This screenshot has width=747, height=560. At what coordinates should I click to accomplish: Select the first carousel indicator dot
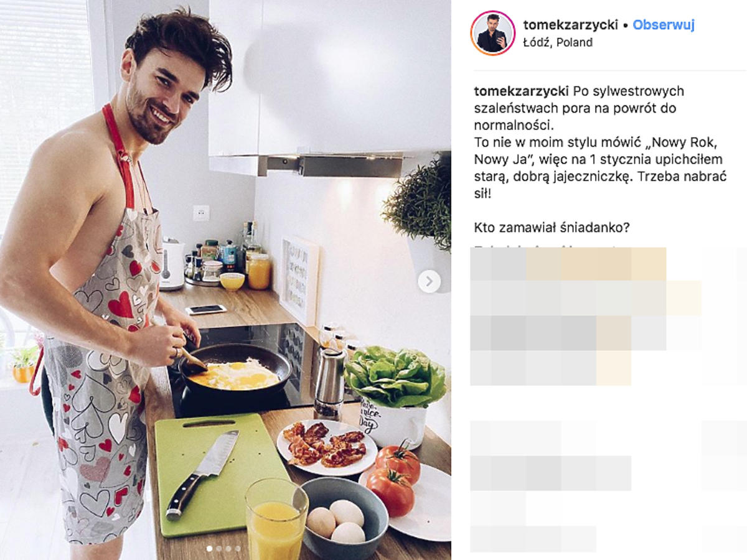[209, 548]
